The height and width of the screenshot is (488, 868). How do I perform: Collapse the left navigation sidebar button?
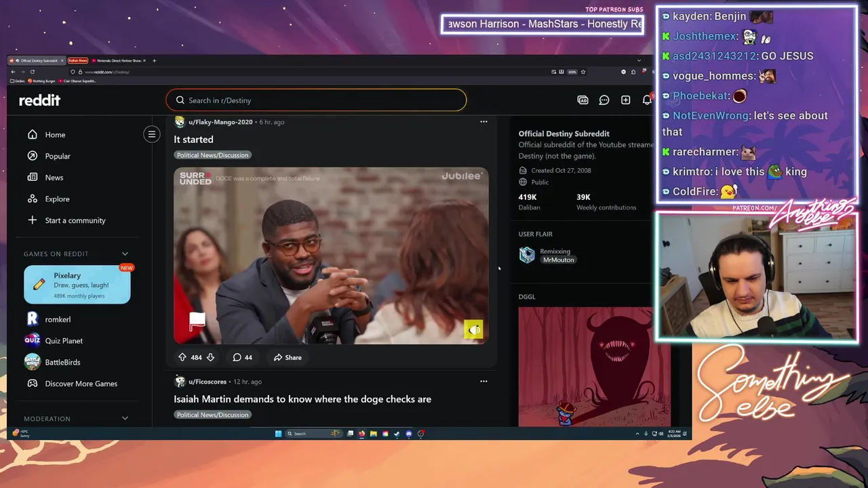click(x=152, y=134)
